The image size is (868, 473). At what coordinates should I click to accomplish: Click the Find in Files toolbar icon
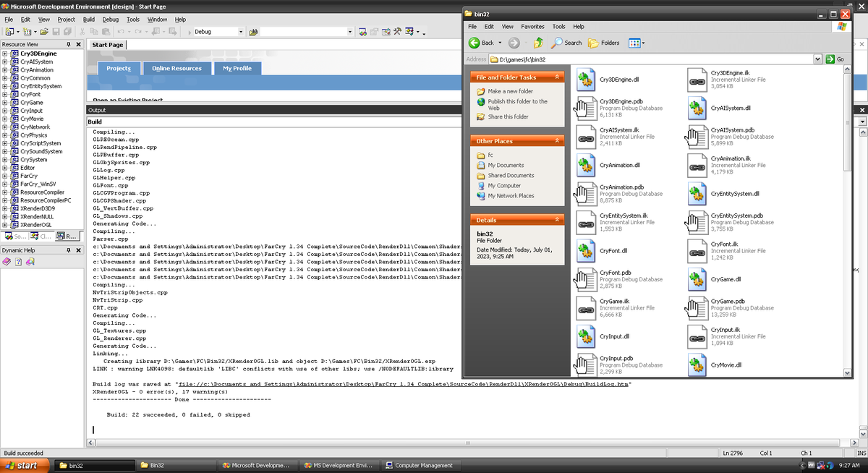pos(253,32)
